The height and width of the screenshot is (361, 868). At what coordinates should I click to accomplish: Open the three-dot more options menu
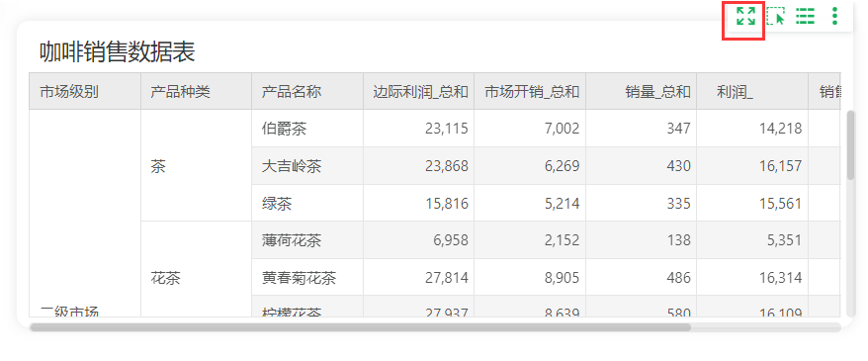point(834,16)
